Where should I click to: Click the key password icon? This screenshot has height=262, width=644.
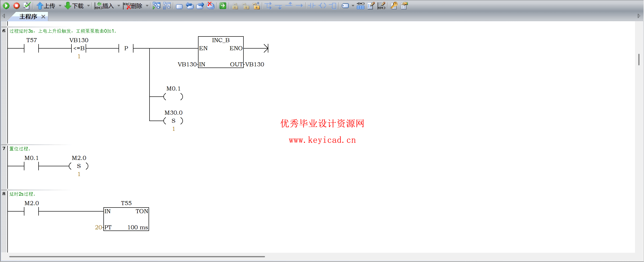tap(394, 5)
